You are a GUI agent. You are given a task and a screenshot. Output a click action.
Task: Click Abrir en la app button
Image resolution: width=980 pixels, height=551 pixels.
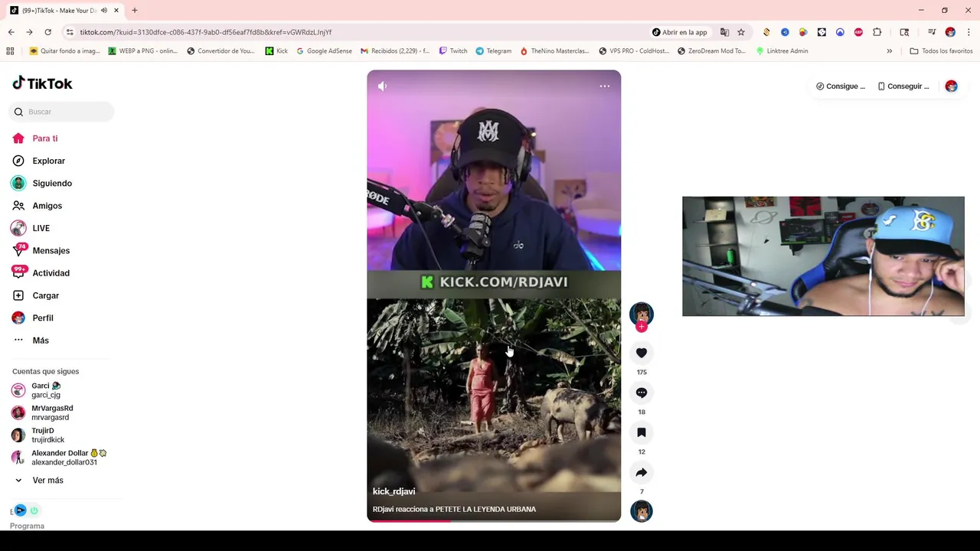(679, 32)
